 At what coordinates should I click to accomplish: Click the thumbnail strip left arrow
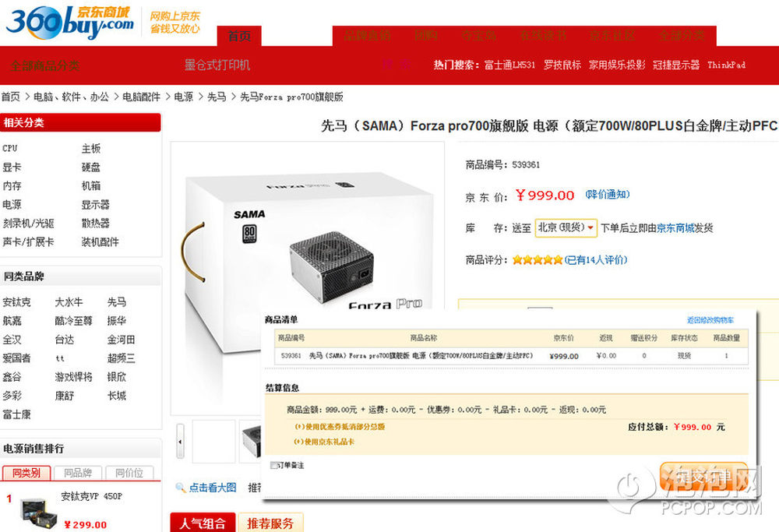point(181,441)
